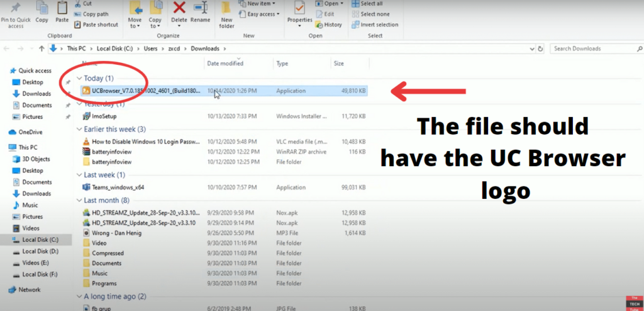Open the address bar history dropdown
Screen dimensions: 644x311
click(x=532, y=48)
